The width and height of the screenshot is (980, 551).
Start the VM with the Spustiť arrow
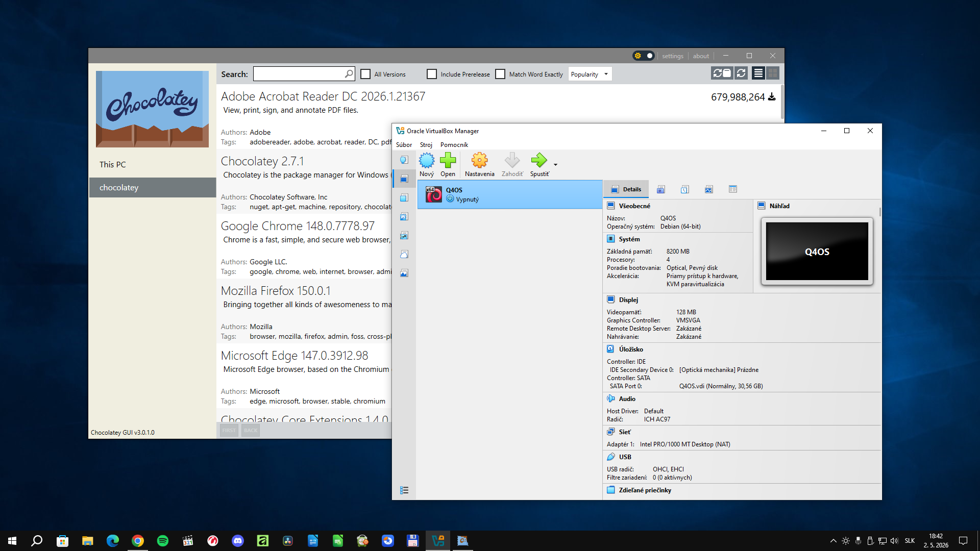(539, 164)
